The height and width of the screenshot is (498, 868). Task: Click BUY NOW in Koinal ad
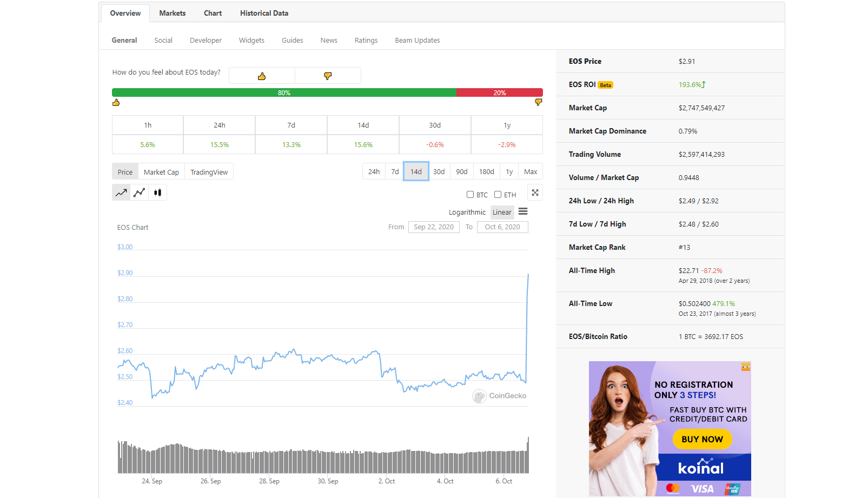pos(702,439)
